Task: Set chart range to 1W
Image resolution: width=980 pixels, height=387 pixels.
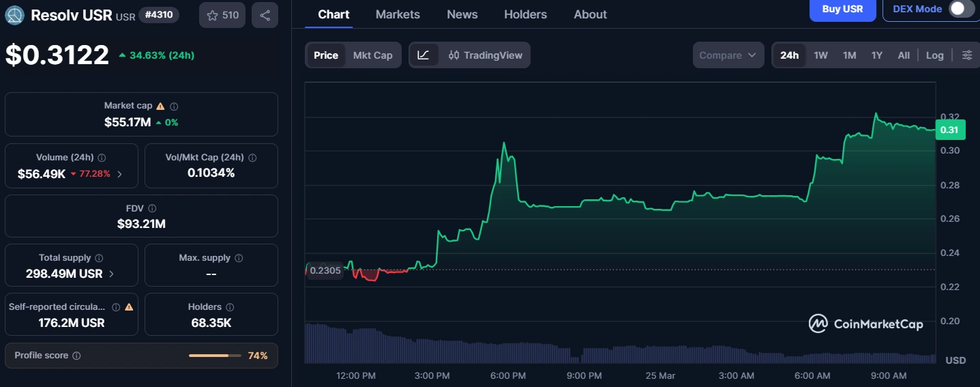Action: tap(820, 55)
